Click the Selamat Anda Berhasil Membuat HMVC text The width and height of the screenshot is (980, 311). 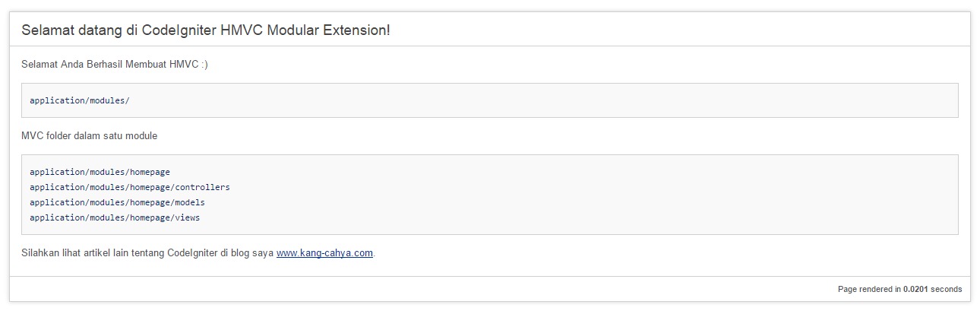click(x=115, y=65)
